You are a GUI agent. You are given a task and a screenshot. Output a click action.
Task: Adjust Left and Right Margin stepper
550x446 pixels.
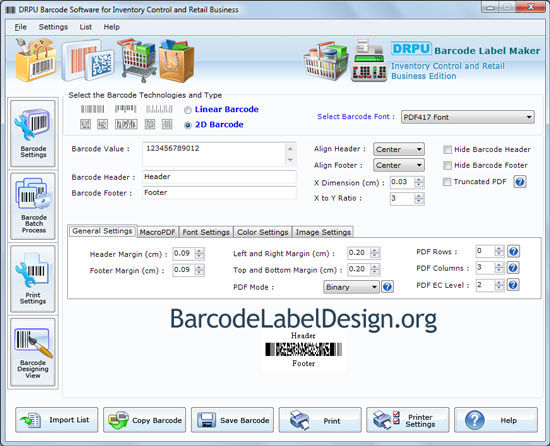coord(375,253)
